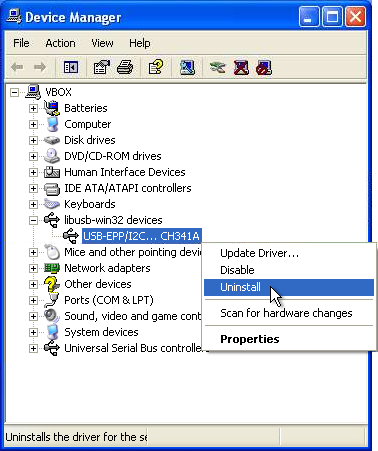The height and width of the screenshot is (451, 378).
Task: Click the Uninstall toolbar icon with red X
Action: tap(241, 67)
